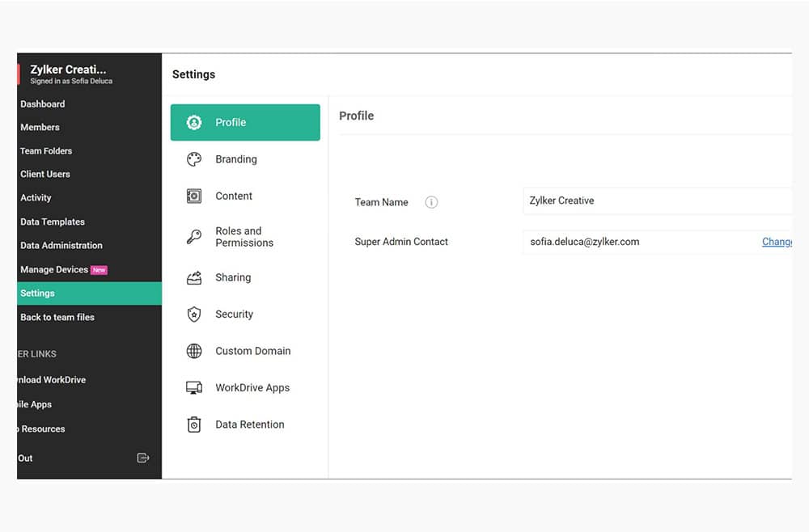Click the Settings page heading
Viewport: 809px width, 532px height.
(193, 74)
